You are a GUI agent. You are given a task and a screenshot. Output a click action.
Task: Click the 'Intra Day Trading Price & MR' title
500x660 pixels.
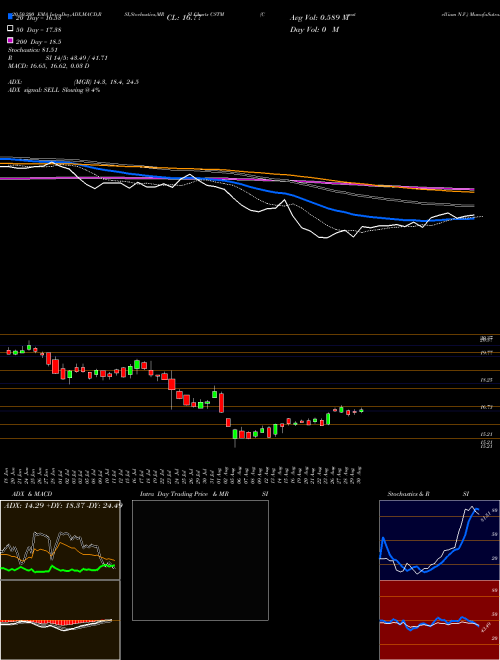pyautogui.click(x=184, y=494)
